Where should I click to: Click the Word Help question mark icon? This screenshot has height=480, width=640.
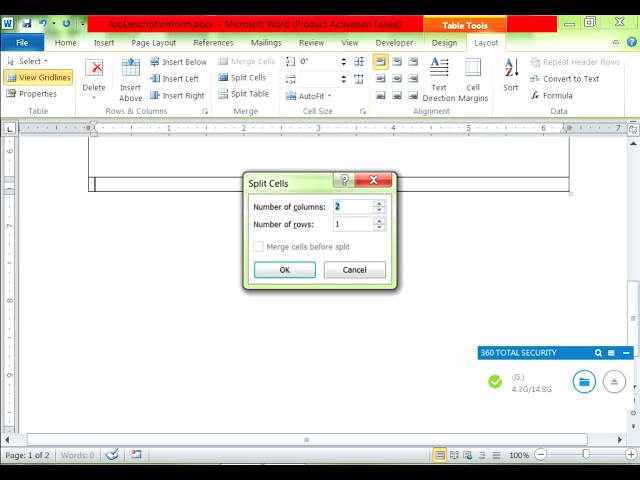632,42
